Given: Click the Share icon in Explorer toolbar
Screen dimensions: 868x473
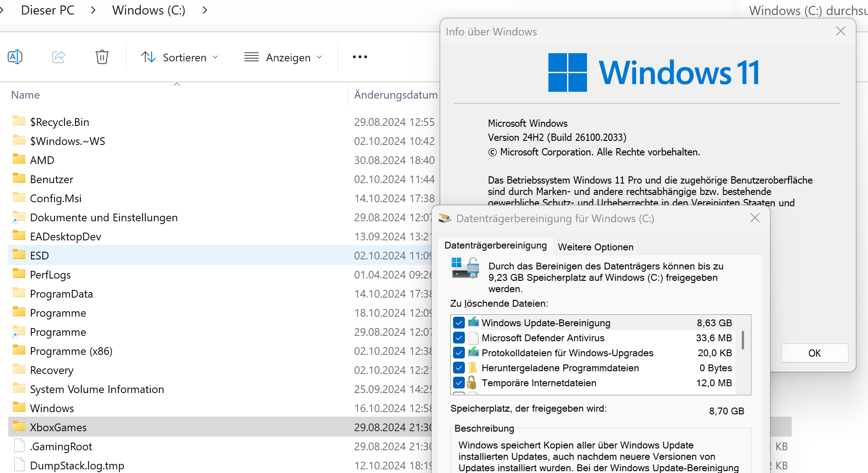Looking at the screenshot, I should 59,57.
